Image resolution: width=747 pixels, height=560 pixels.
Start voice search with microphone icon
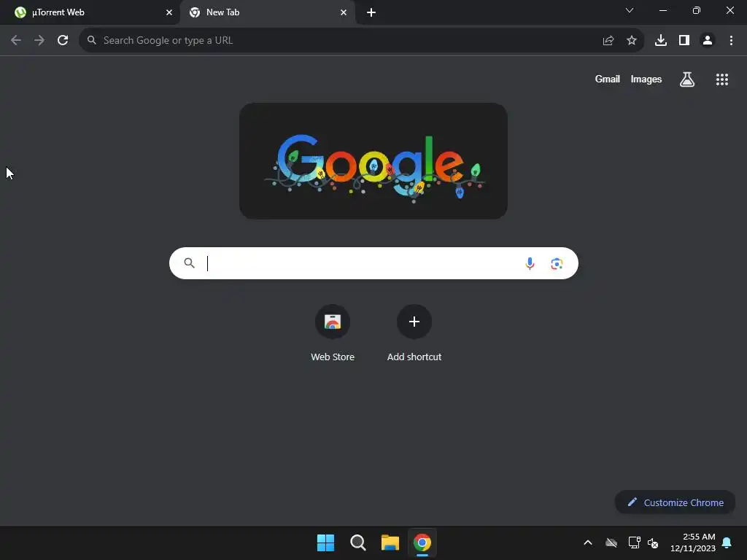coord(530,263)
